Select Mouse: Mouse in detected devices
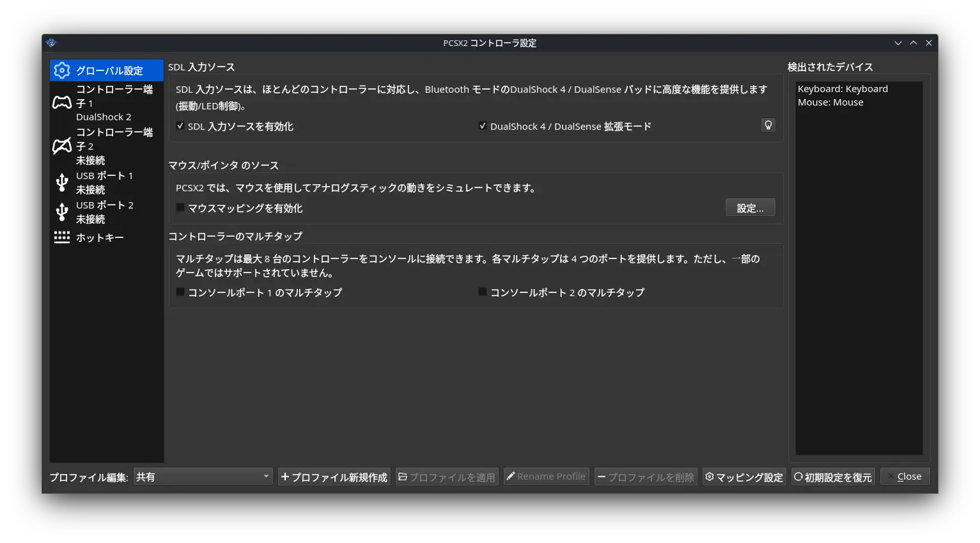This screenshot has width=980, height=543. pos(830,102)
